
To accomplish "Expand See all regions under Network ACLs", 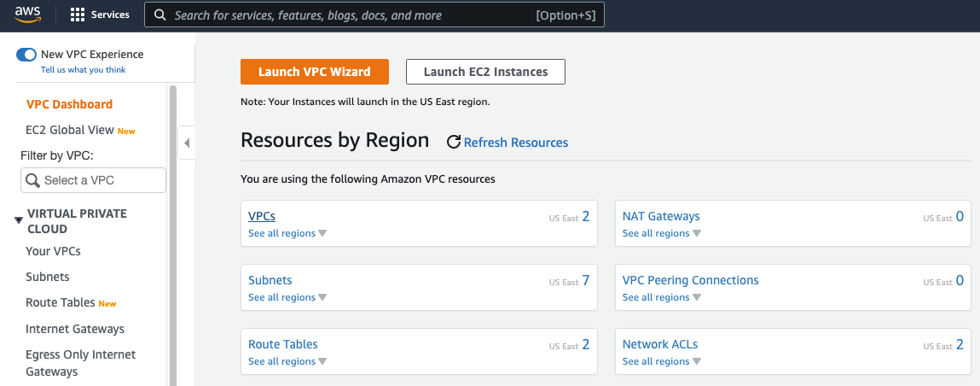I will pyautogui.click(x=661, y=361).
